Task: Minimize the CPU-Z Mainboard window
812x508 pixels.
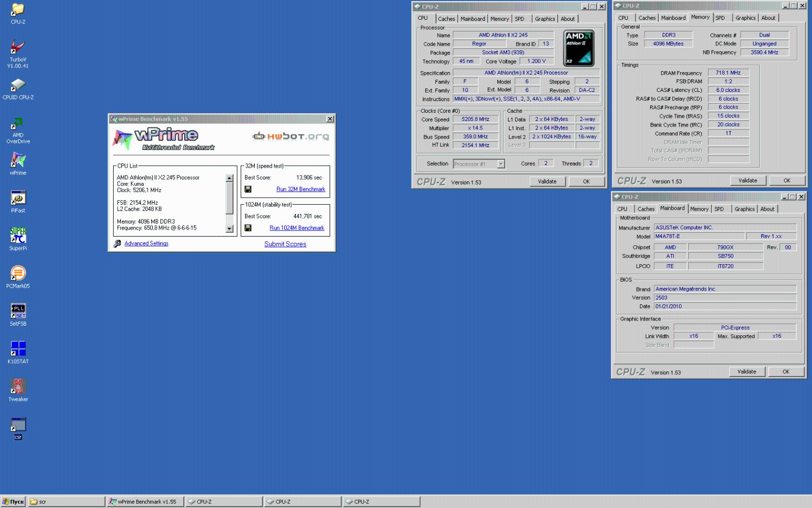Action: point(784,197)
